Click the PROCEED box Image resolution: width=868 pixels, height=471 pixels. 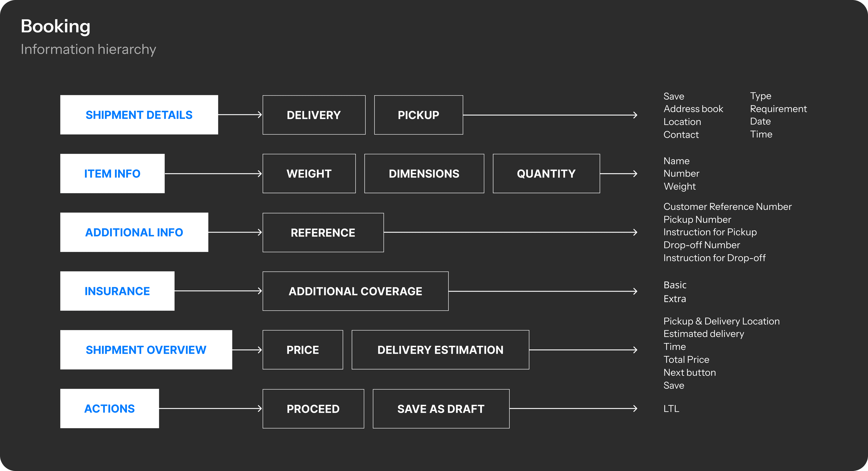click(x=313, y=409)
